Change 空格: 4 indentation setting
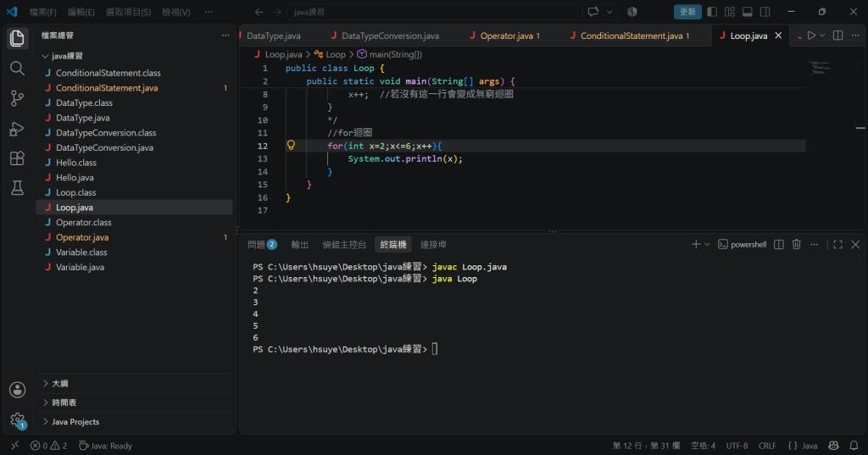 tap(703, 446)
